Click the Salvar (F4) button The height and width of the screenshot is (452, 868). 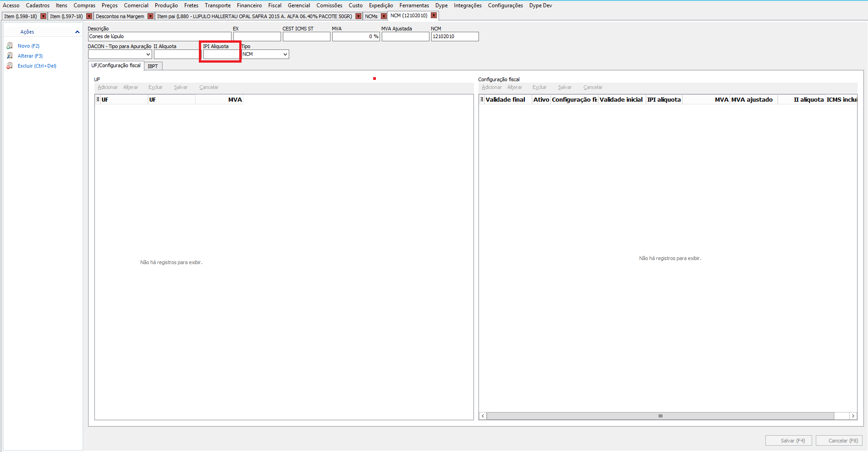pos(789,441)
